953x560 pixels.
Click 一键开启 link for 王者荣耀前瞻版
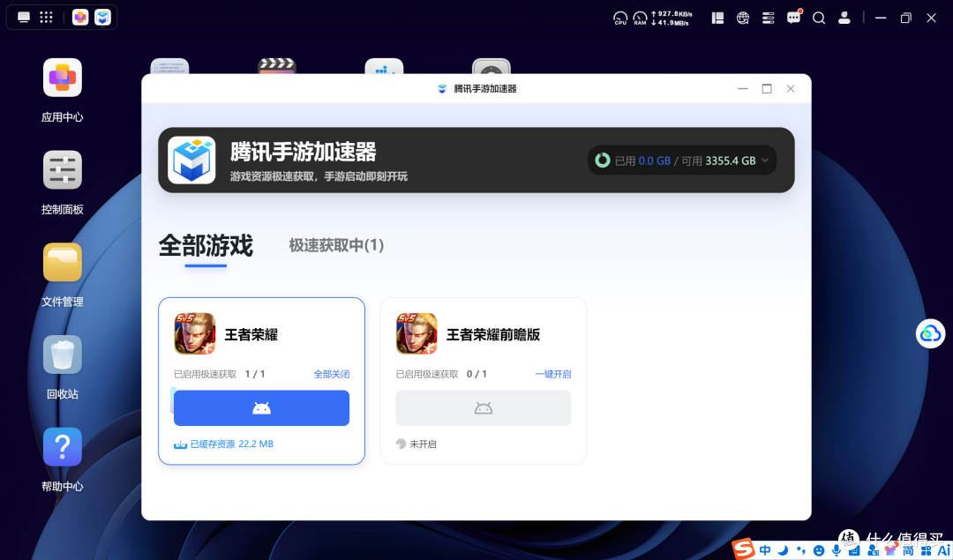click(553, 374)
